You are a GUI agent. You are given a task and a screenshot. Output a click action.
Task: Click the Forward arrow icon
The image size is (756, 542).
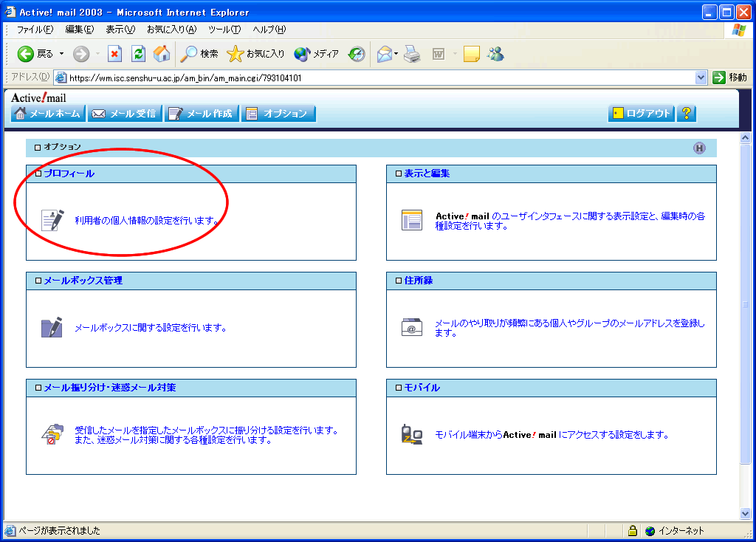click(x=81, y=54)
